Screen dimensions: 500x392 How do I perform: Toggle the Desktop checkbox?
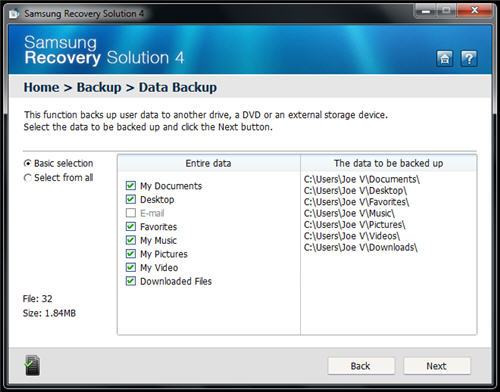click(x=131, y=199)
